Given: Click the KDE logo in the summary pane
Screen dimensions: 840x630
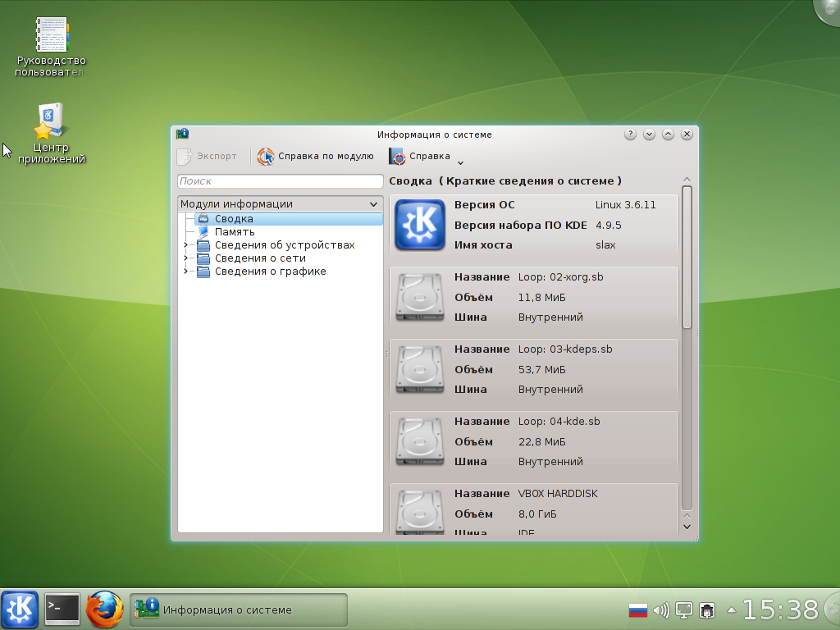Looking at the screenshot, I should point(418,222).
